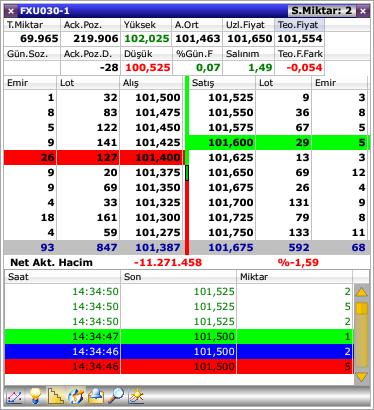Select the Teo.Fiyat column header

pos(299,25)
